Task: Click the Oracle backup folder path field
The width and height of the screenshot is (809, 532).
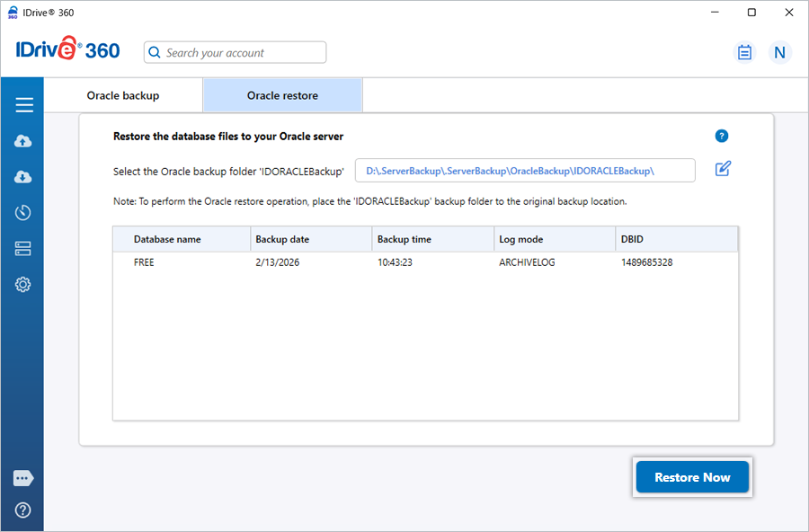Action: click(525, 171)
